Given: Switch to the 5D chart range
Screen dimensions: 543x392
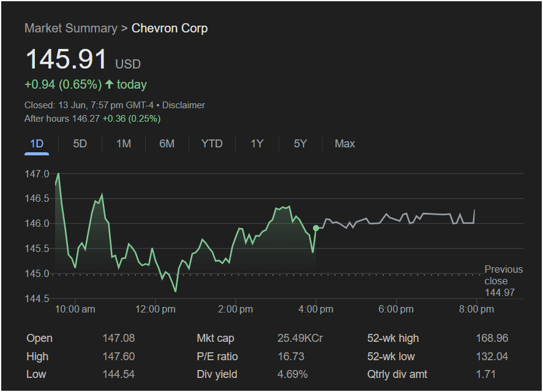Looking at the screenshot, I should point(80,144).
